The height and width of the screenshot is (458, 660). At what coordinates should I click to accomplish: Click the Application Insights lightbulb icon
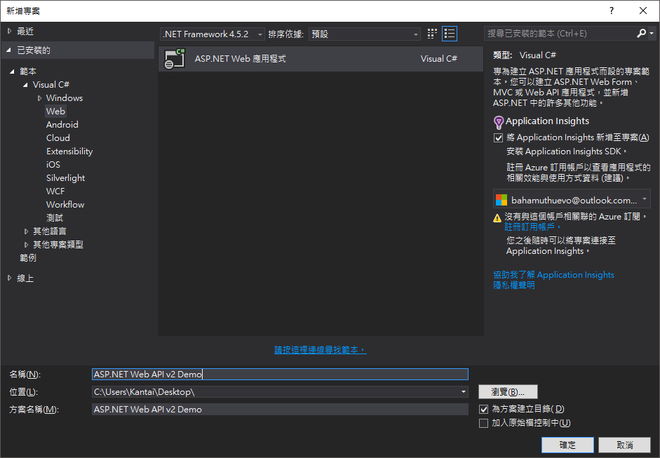click(x=498, y=122)
